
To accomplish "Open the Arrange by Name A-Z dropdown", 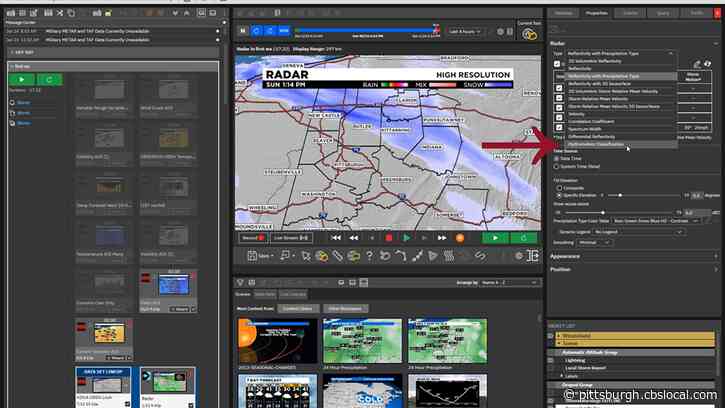I will [509, 282].
